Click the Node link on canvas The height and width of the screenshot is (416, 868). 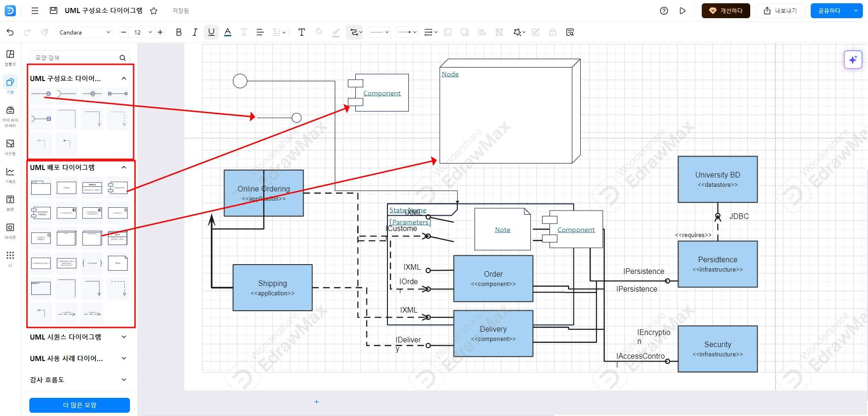coord(450,74)
